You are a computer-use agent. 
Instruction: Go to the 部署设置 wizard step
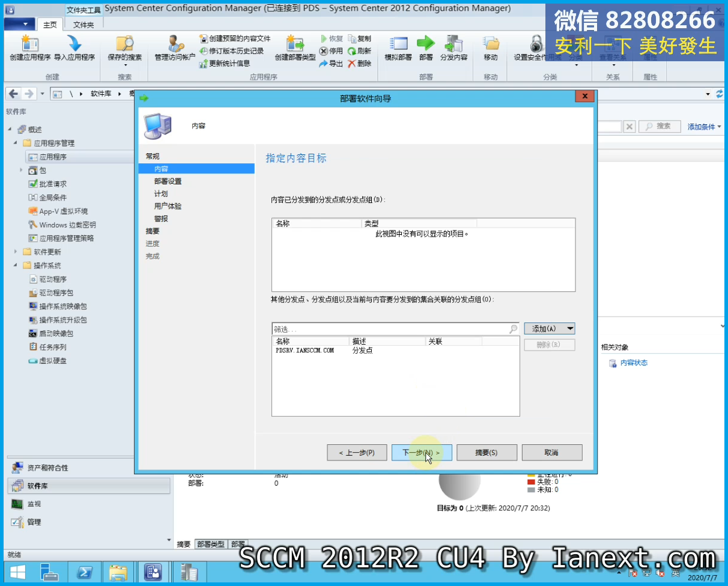pyautogui.click(x=168, y=181)
